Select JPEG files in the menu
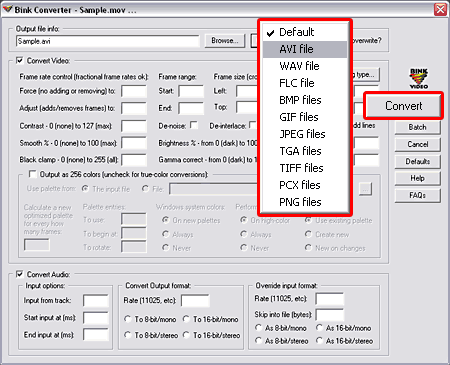 pos(305,134)
